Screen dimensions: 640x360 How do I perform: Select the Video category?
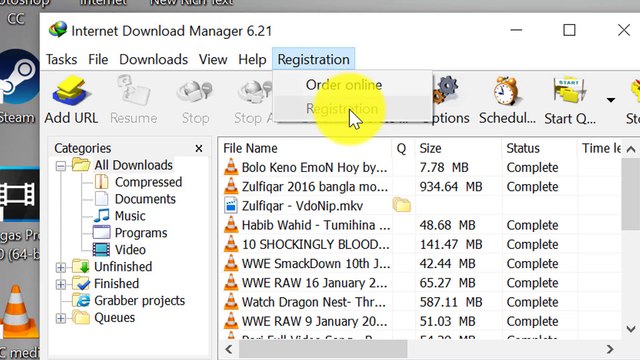click(130, 249)
